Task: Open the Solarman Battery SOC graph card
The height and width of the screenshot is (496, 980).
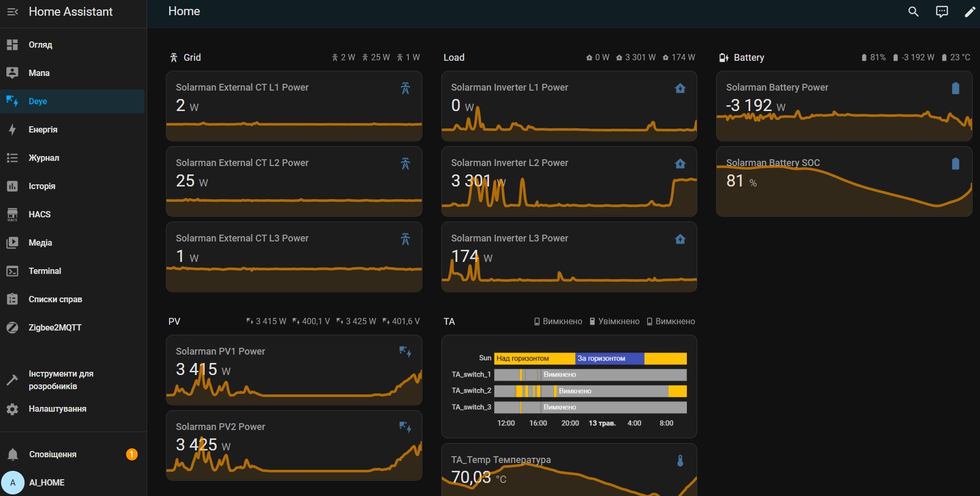Action: coord(843,181)
